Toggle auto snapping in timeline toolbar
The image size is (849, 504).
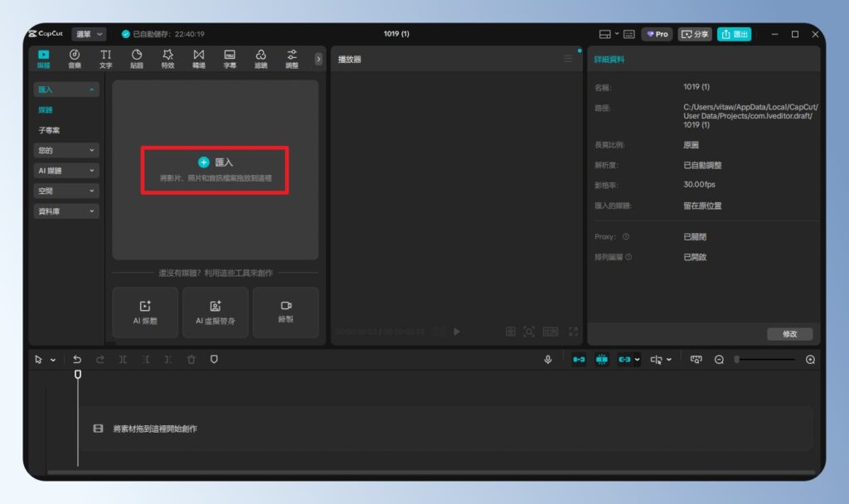point(602,359)
